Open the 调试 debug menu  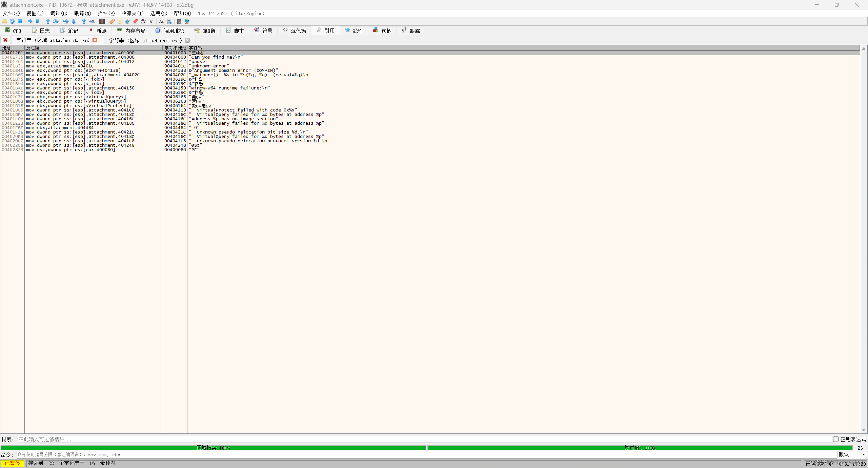(58, 13)
